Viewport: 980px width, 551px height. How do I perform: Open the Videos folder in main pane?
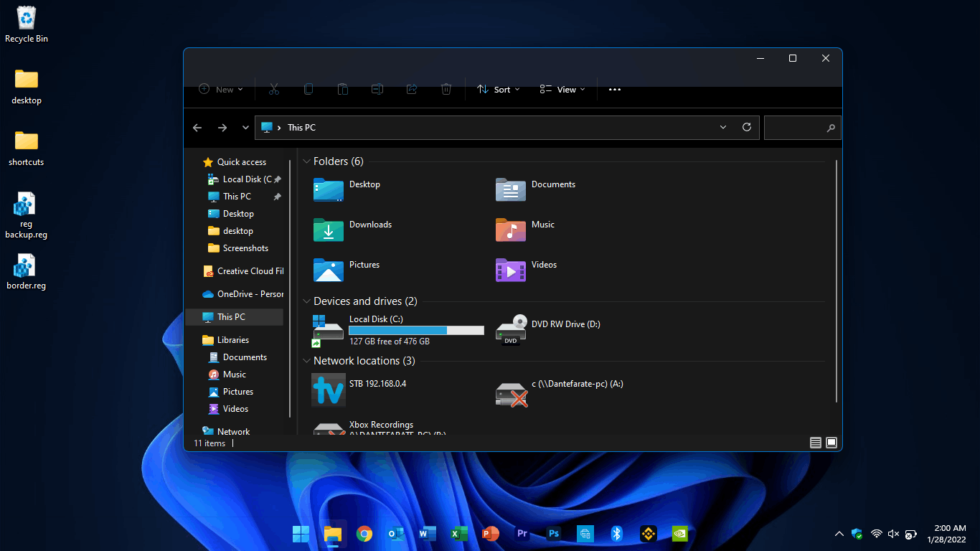[527, 270]
